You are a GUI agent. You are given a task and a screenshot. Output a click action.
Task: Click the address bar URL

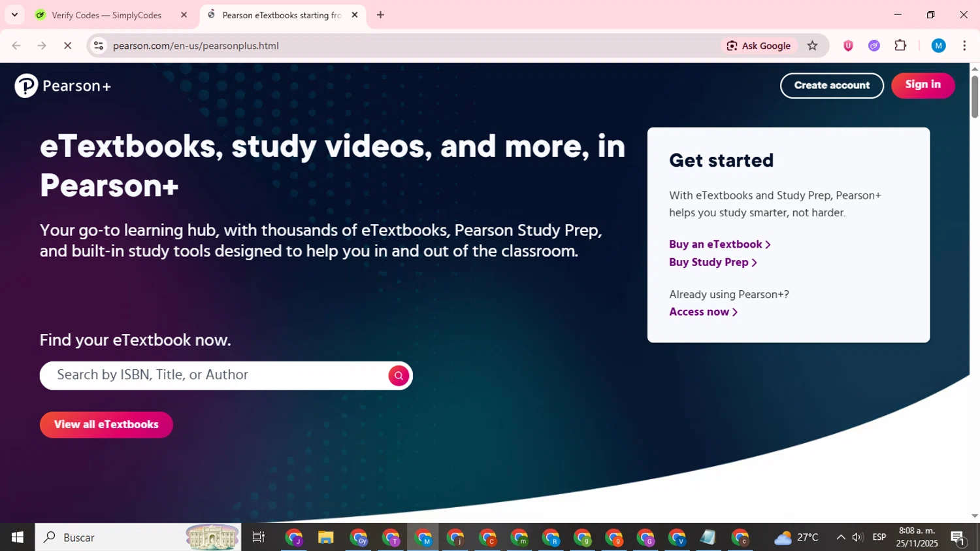[196, 46]
